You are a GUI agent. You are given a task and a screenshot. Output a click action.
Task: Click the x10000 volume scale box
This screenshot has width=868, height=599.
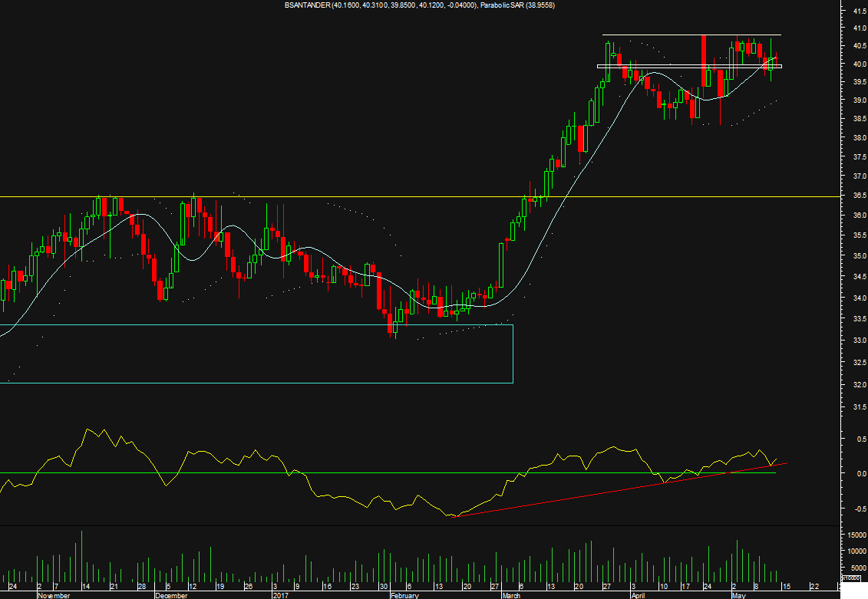tap(851, 578)
